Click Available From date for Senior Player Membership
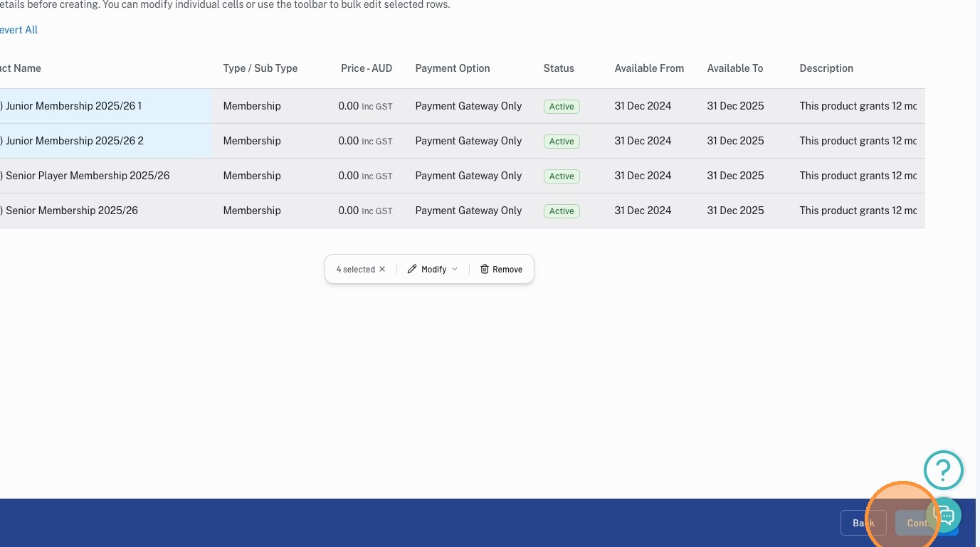The image size is (980, 547). click(643, 176)
